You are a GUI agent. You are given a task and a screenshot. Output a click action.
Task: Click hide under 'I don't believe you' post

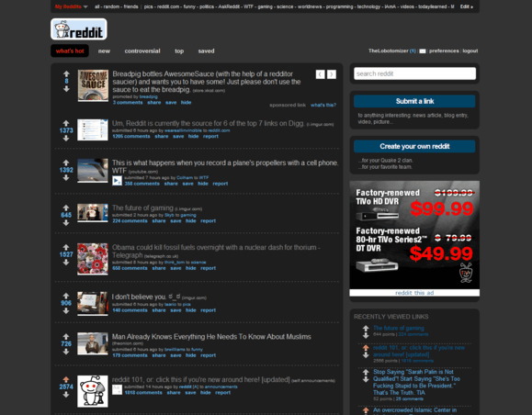(x=191, y=310)
